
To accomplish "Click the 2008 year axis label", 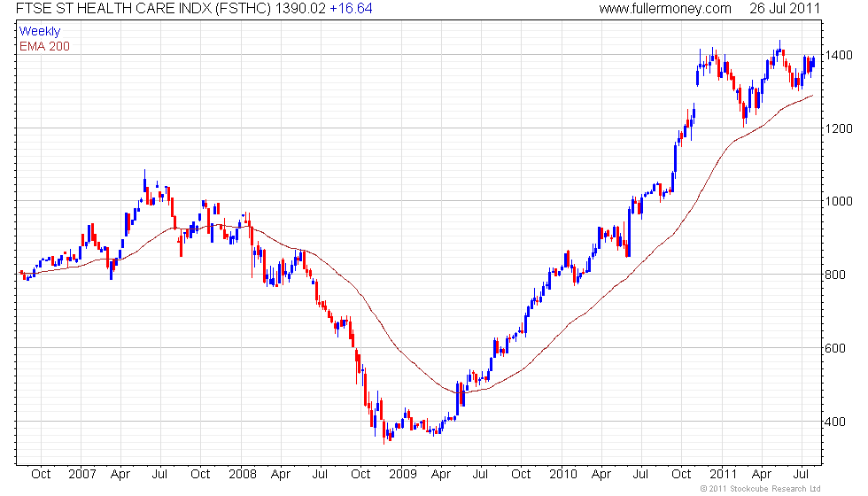I will click(243, 475).
